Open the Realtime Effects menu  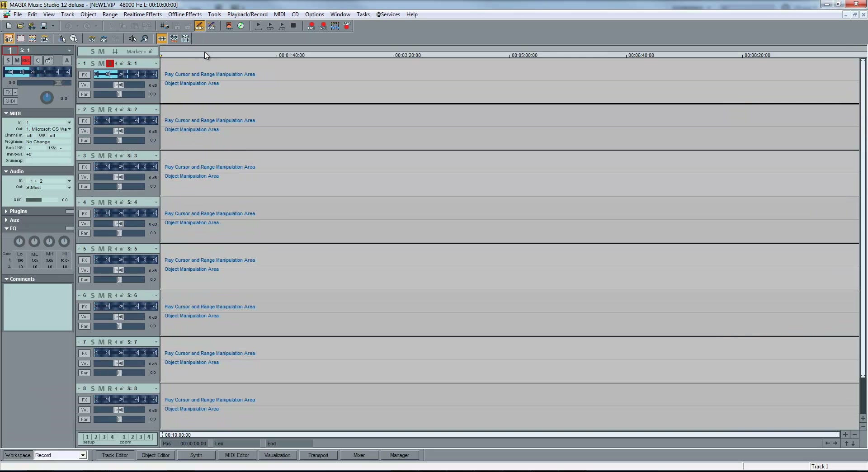(143, 14)
